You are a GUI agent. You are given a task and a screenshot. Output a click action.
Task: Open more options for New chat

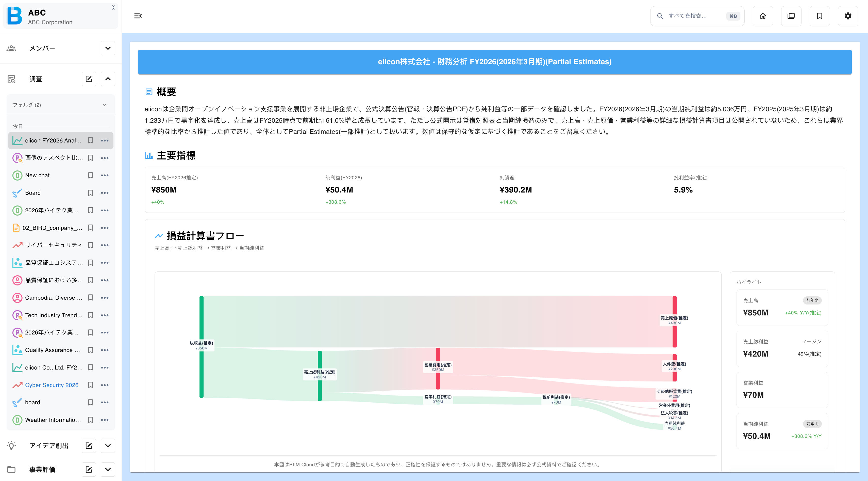point(105,175)
